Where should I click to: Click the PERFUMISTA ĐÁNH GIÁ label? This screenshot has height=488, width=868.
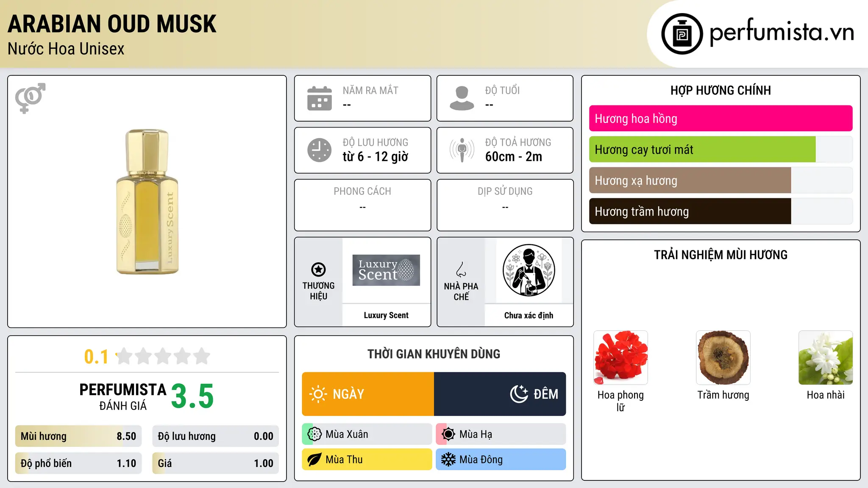(123, 396)
